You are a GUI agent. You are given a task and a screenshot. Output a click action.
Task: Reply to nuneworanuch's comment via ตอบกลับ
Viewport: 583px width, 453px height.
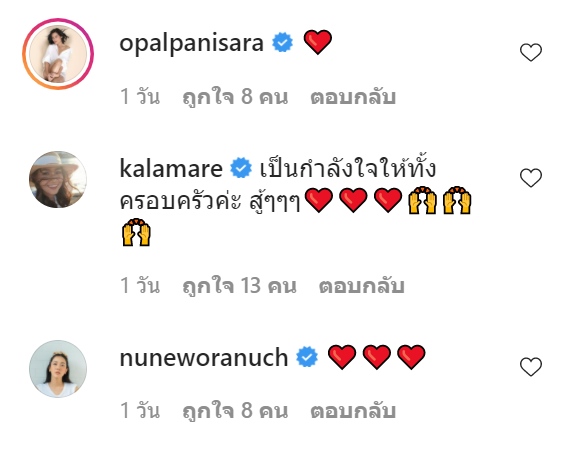coord(353,411)
